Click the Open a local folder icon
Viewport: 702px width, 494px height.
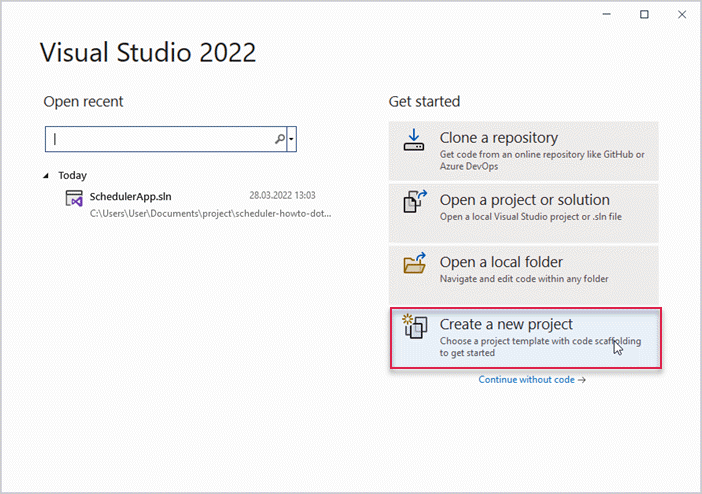click(x=414, y=264)
